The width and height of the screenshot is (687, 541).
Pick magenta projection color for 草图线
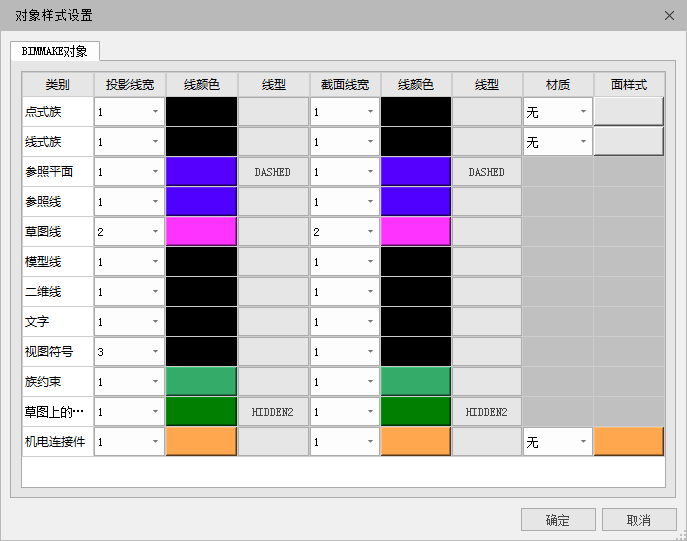tap(201, 232)
